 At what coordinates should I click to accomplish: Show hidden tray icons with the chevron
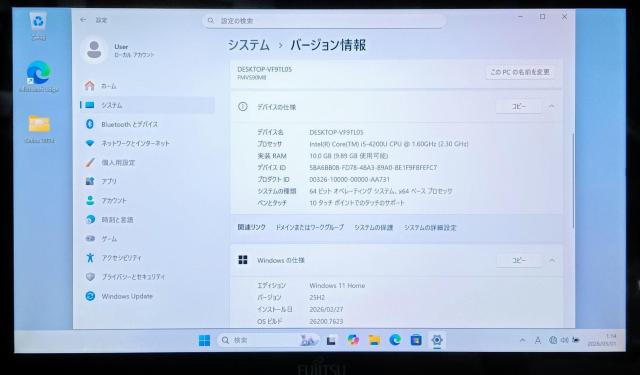pos(522,340)
